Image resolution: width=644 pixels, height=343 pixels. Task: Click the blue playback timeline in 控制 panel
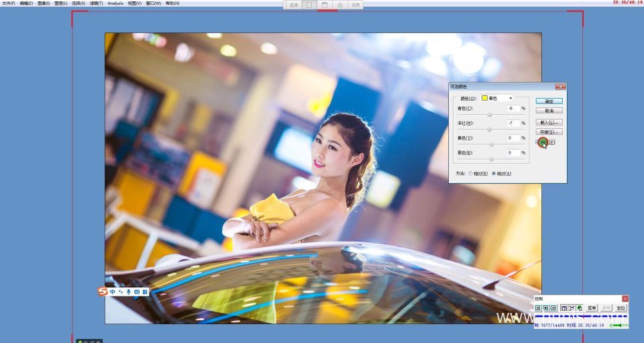coord(581,316)
